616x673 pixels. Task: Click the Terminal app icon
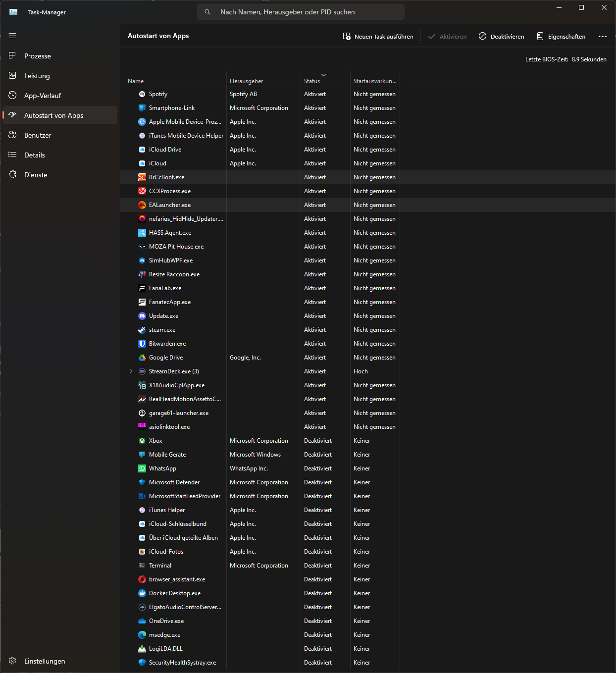click(x=142, y=566)
